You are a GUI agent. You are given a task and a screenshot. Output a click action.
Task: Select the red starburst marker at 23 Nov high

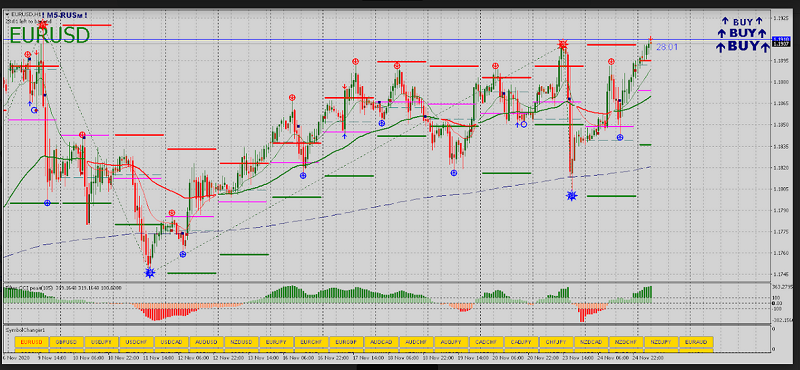pyautogui.click(x=563, y=45)
